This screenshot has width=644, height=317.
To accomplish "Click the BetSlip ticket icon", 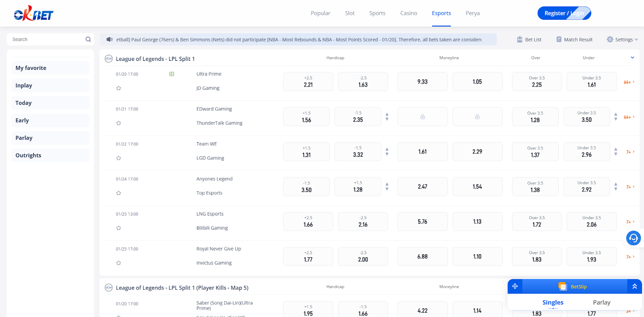I will pos(563,286).
